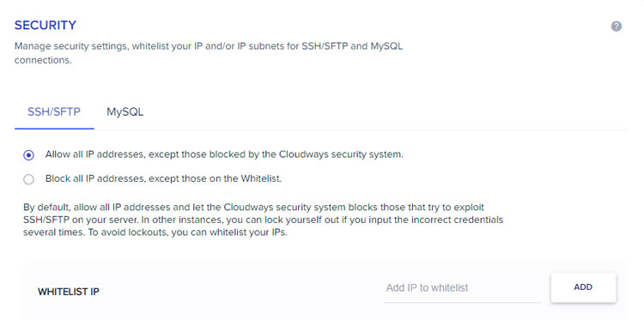The height and width of the screenshot is (320, 644).
Task: Click the underline of the whitelist input
Action: coord(463,302)
